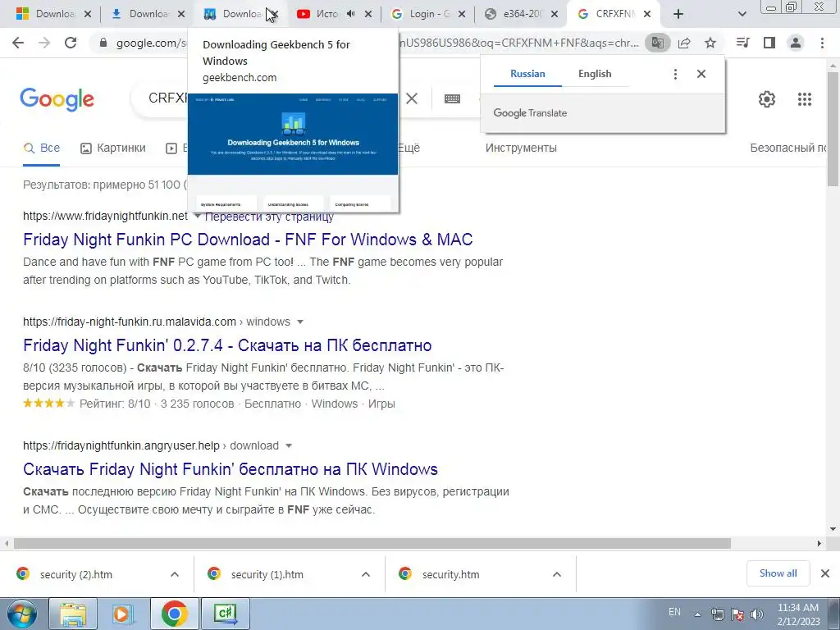Screen dimensions: 840x630
Task: Open the Google apps grid
Action: (x=805, y=99)
